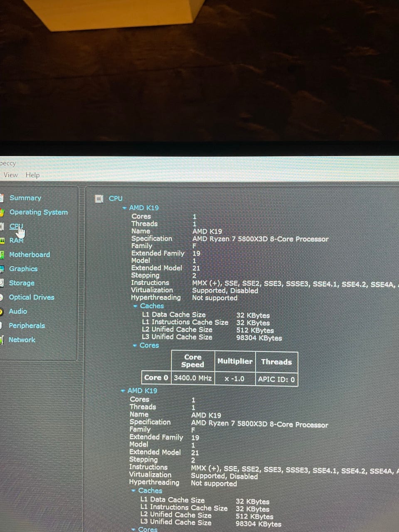399x532 pixels.
Task: Select Summary in the sidebar
Action: point(25,198)
